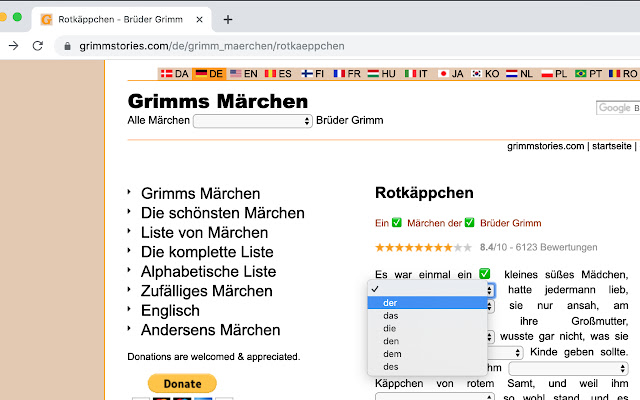This screenshot has width=640, height=400.
Task: Click the green check after 'Märchen der'
Action: click(469, 222)
